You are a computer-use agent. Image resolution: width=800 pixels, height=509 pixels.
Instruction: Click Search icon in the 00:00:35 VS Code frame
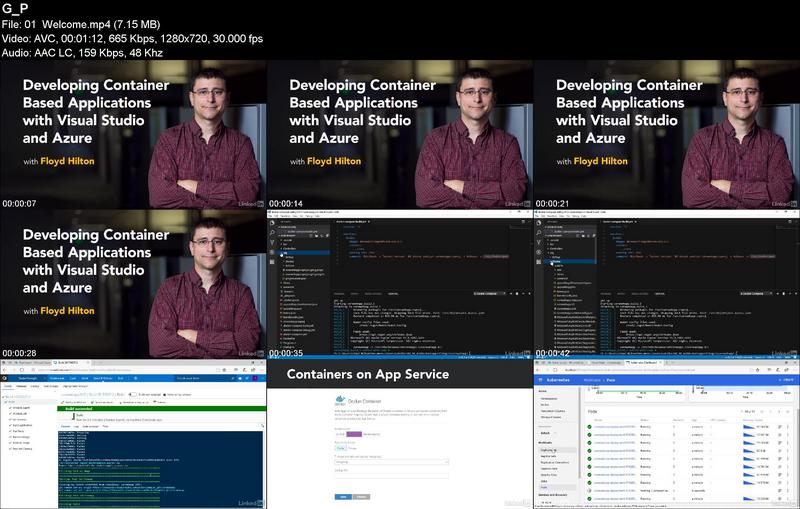click(272, 233)
